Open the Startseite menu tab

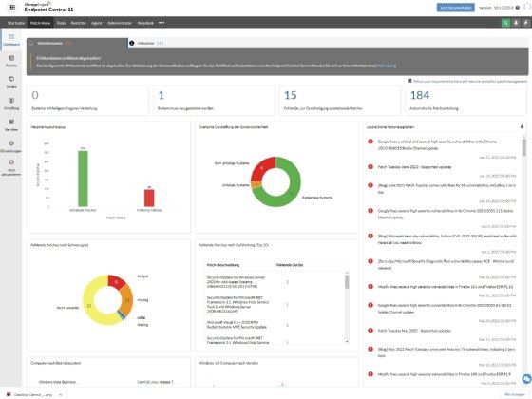pyautogui.click(x=16, y=23)
